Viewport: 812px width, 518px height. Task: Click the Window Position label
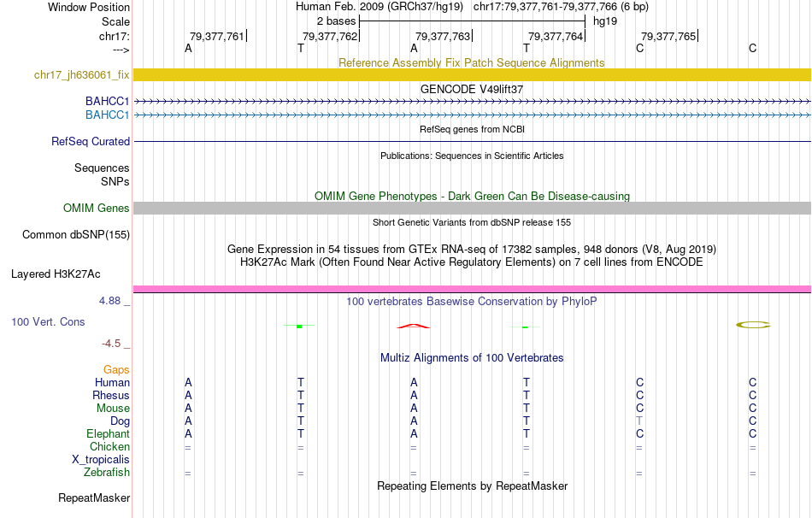click(89, 7)
